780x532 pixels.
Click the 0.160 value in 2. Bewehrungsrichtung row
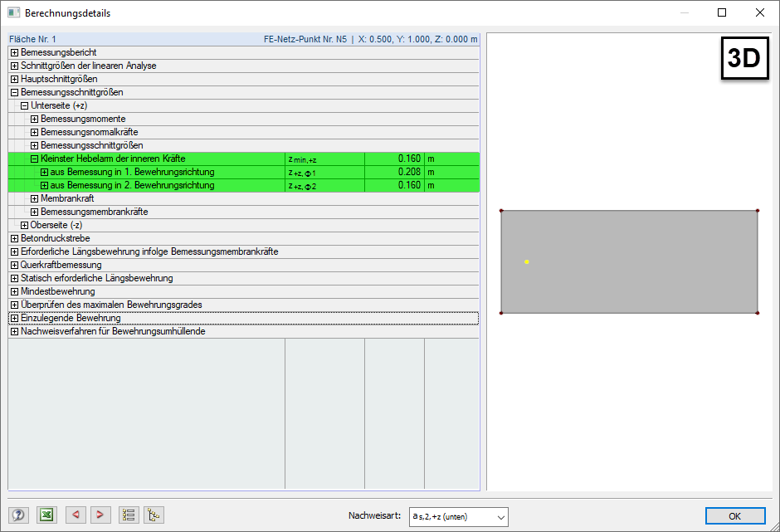pyautogui.click(x=409, y=185)
